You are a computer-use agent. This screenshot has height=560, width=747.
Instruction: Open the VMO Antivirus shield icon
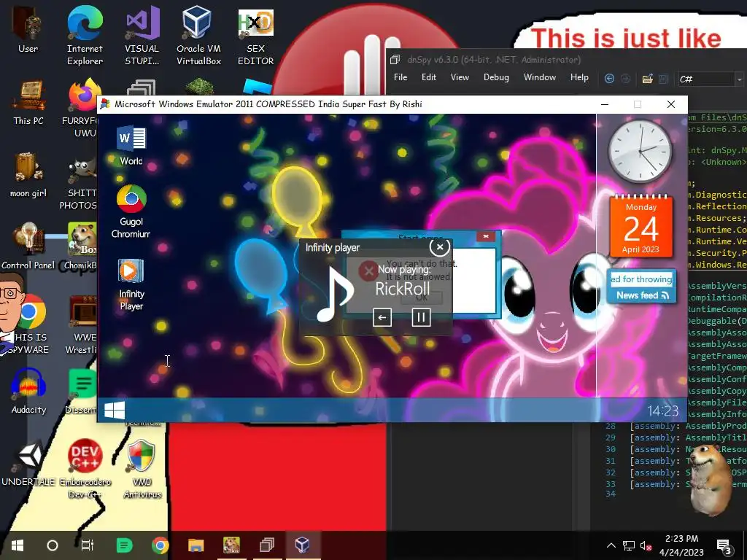[x=142, y=469]
